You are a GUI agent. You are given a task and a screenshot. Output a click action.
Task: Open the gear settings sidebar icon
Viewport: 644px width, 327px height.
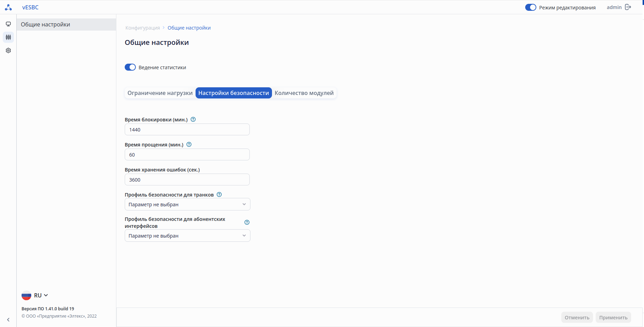[8, 50]
